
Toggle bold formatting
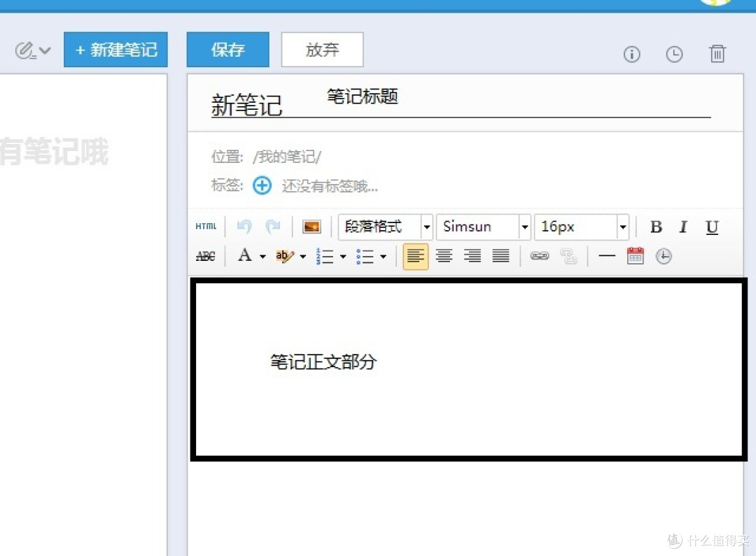tap(656, 227)
